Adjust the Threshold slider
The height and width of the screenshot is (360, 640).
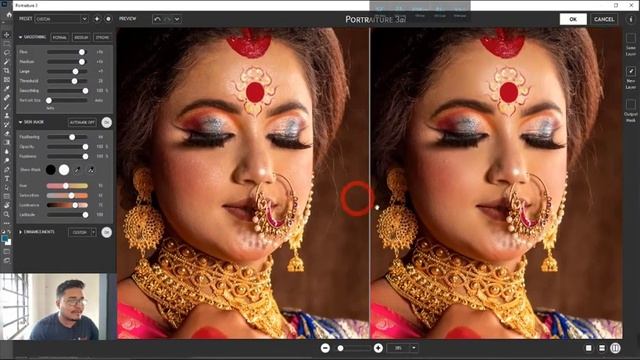(x=67, y=81)
